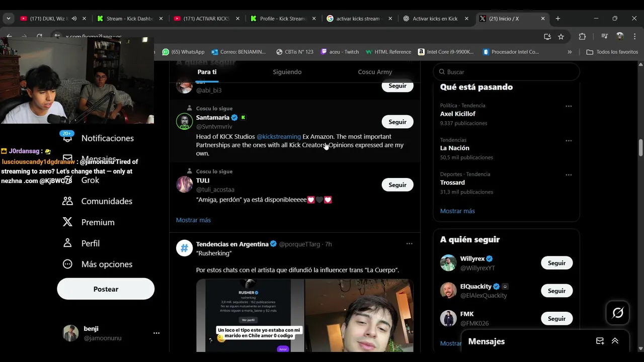Expand the Mensajes drawer with arrows
The image size is (644, 362).
coord(615,341)
